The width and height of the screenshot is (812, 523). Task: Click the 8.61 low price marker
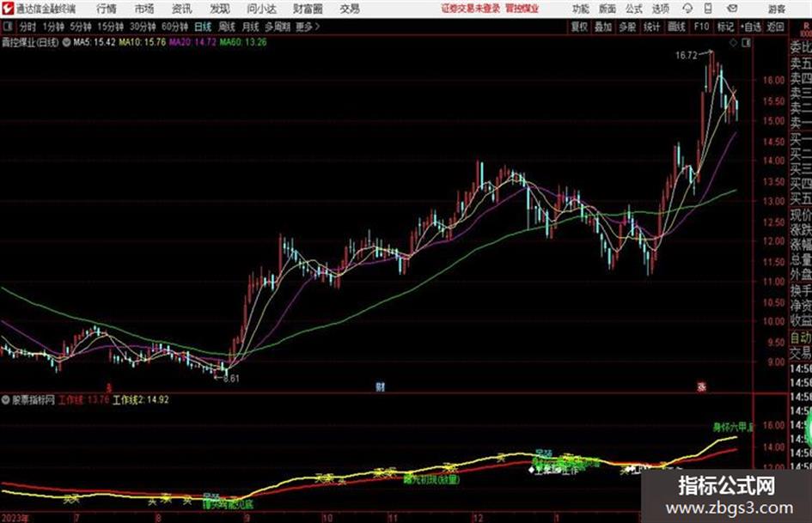231,379
